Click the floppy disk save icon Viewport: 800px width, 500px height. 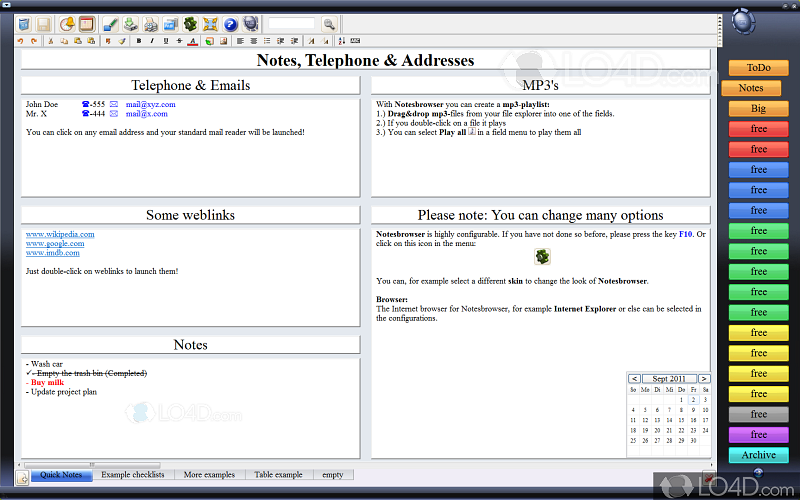pyautogui.click(x=43, y=24)
